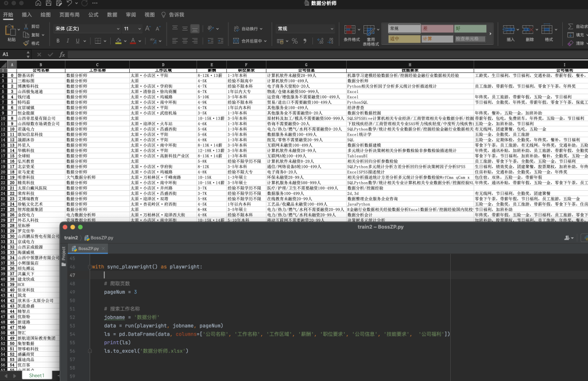Select the Cut scissors icon

[26, 26]
